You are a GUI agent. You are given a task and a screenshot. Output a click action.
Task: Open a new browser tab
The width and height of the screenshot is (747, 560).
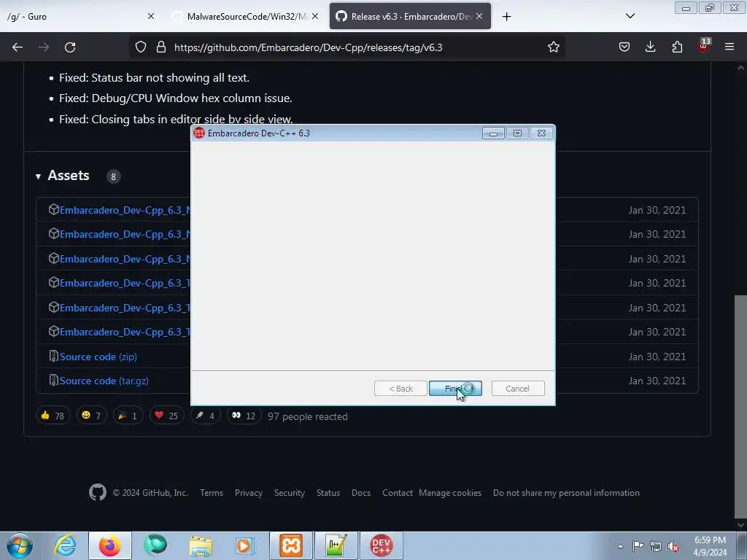click(x=506, y=17)
